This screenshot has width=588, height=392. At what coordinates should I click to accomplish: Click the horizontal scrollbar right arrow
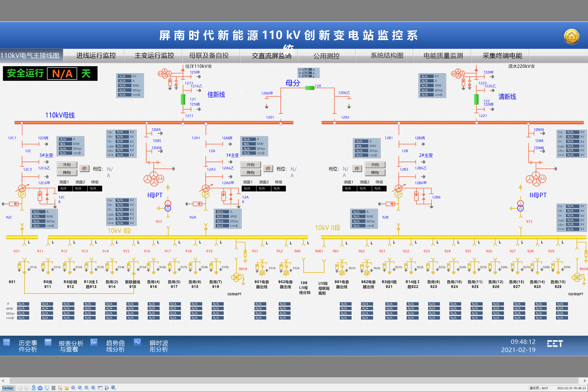tap(585, 380)
